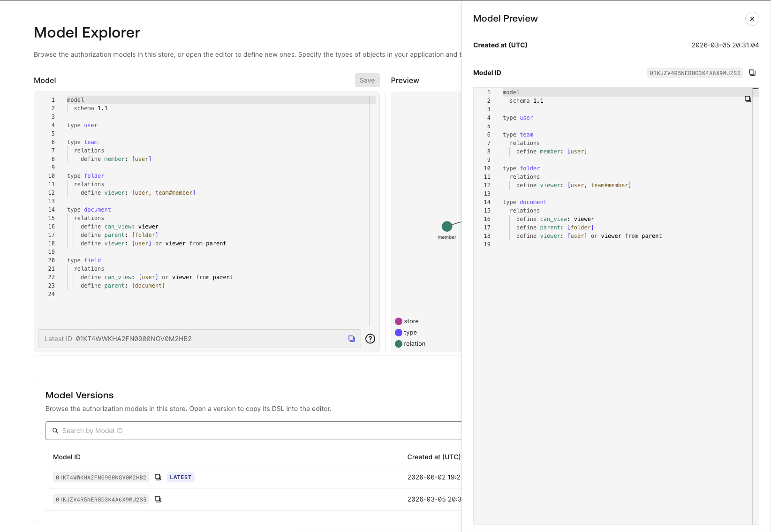Click 'define can_view: viewer' in the editor
Viewport: 771px width, 532px height.
[x=120, y=227]
